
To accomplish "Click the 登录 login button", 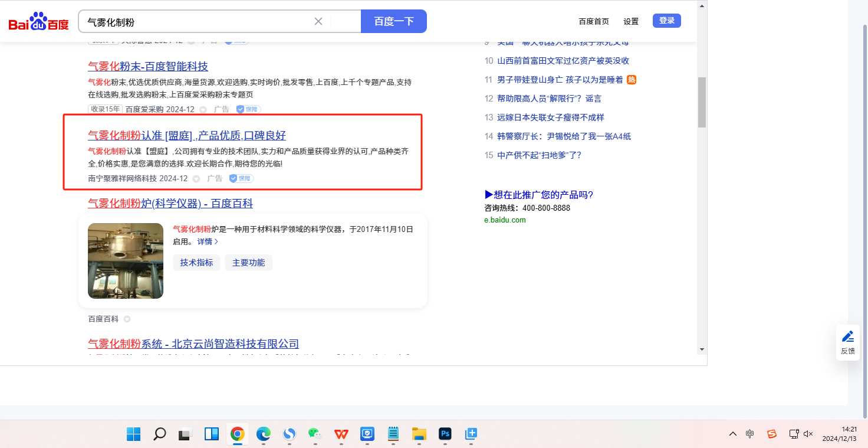I will pyautogui.click(x=666, y=21).
